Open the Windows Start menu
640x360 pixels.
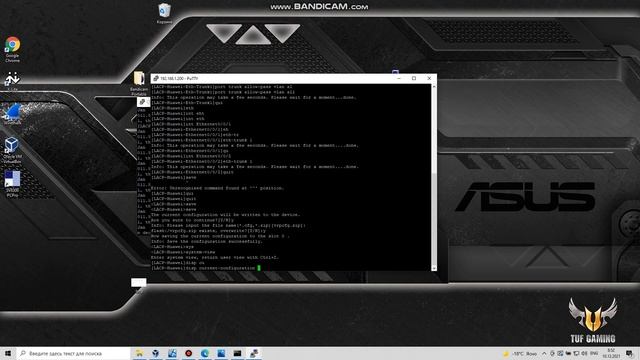pos(7,353)
